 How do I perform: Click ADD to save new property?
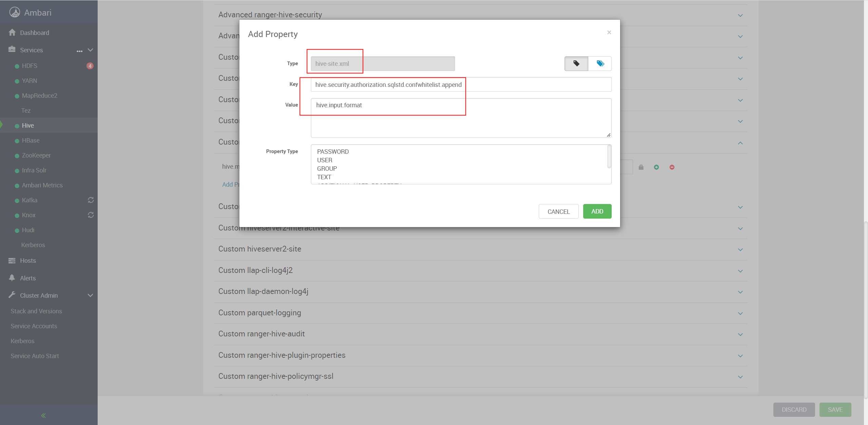tap(597, 211)
